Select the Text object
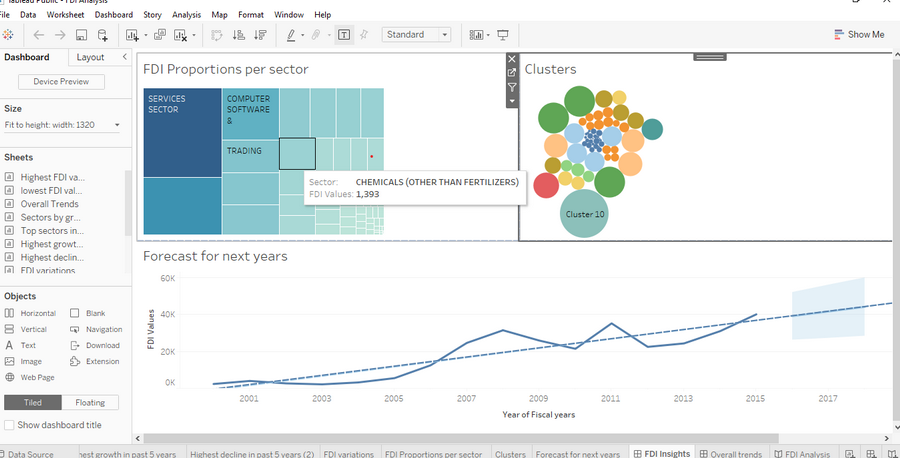This screenshot has height=458, width=900. 21,346
